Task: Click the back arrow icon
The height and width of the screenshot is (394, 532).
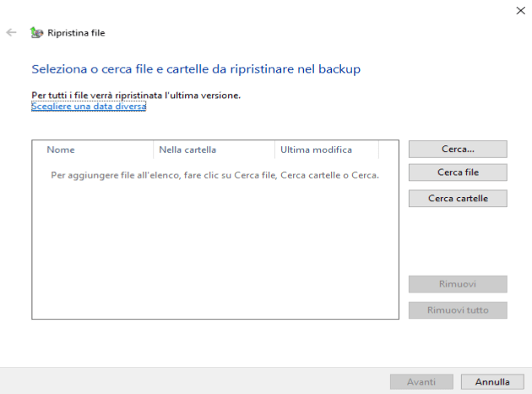Action: 11,32
